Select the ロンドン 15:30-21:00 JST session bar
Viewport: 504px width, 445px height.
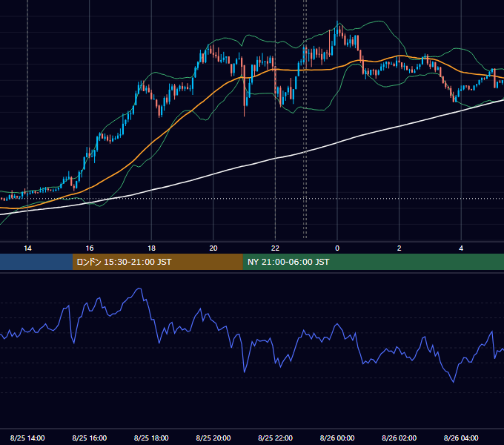157,262
